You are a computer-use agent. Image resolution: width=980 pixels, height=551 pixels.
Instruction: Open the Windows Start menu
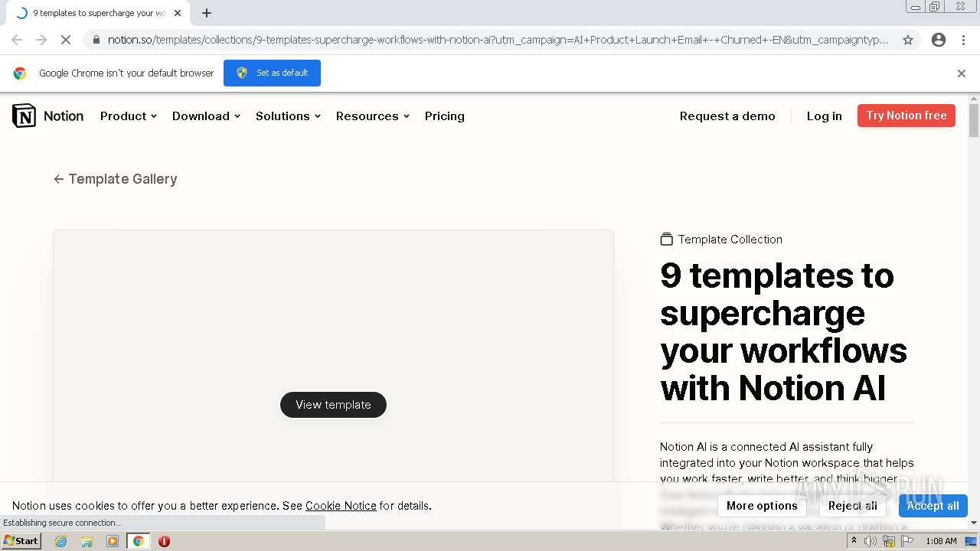pyautogui.click(x=21, y=541)
